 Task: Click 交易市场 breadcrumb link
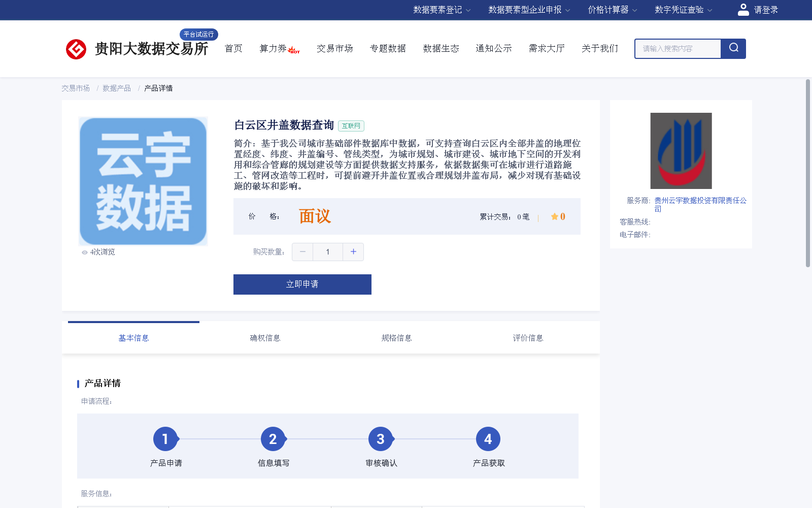pyautogui.click(x=76, y=88)
